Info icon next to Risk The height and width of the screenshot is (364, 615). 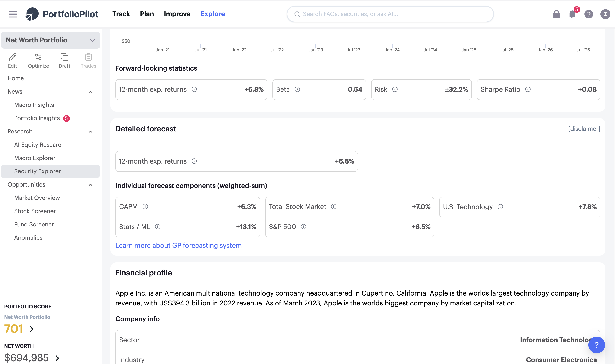click(x=395, y=89)
